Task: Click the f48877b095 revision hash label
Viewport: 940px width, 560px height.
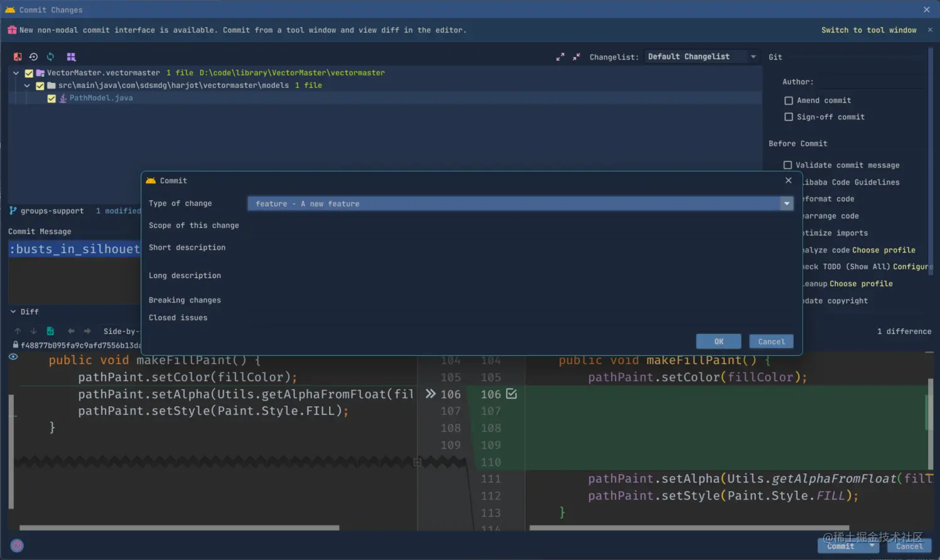Action: (80, 345)
